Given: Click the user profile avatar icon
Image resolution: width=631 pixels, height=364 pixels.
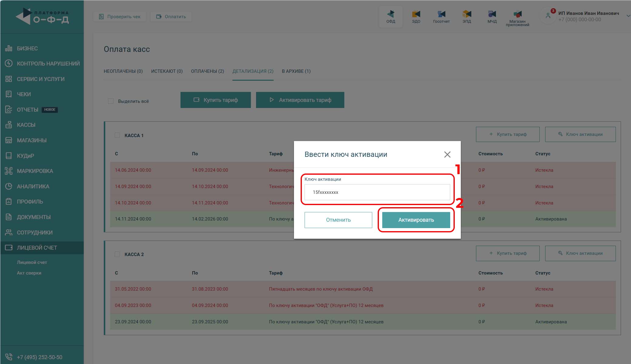Looking at the screenshot, I should [x=548, y=15].
